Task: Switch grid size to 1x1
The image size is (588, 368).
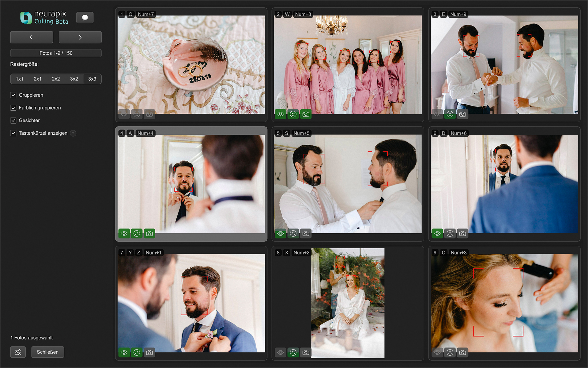Action: pyautogui.click(x=19, y=79)
